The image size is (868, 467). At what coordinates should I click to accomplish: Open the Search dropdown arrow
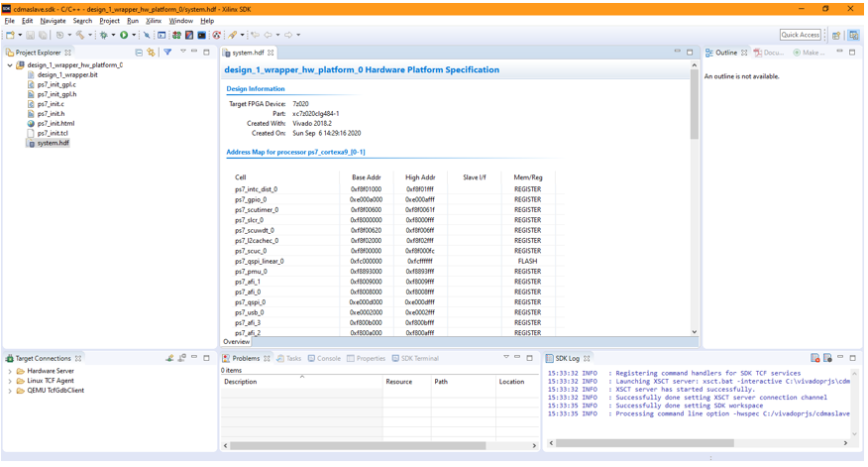(x=243, y=35)
